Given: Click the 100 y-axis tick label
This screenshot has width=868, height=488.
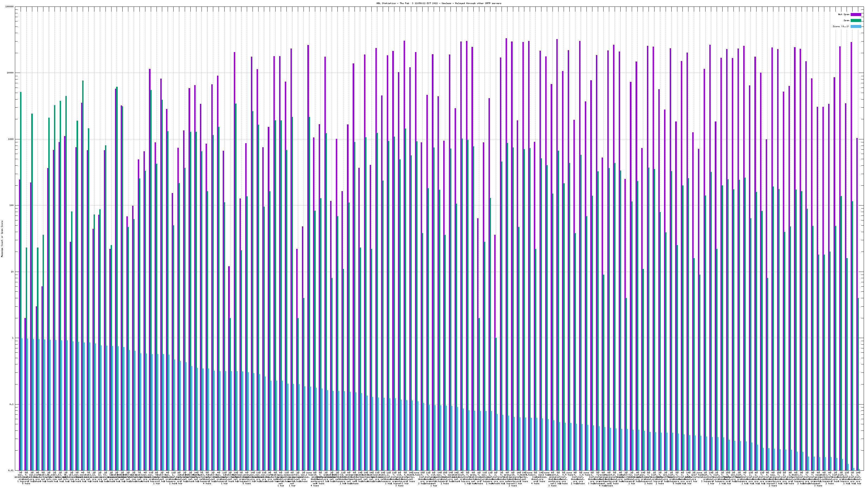Looking at the screenshot, I should coord(12,206).
